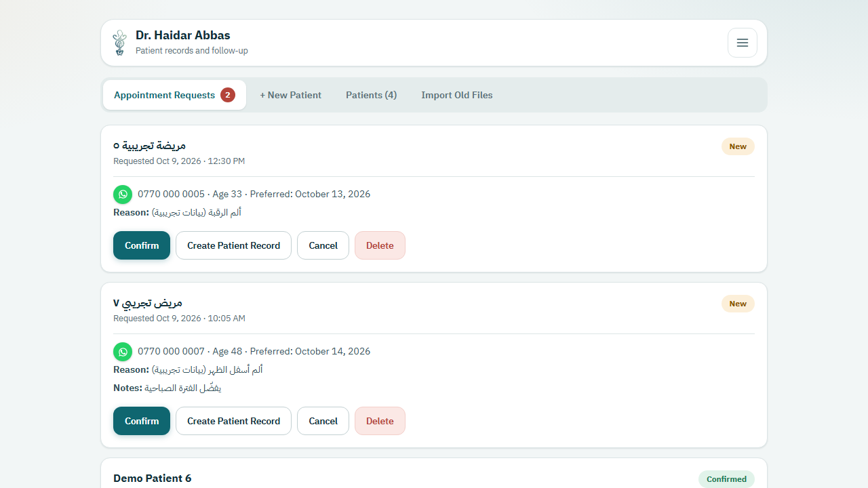Image resolution: width=868 pixels, height=488 pixels.
Task: Click phone number 0770 000 0007
Action: [171, 352]
